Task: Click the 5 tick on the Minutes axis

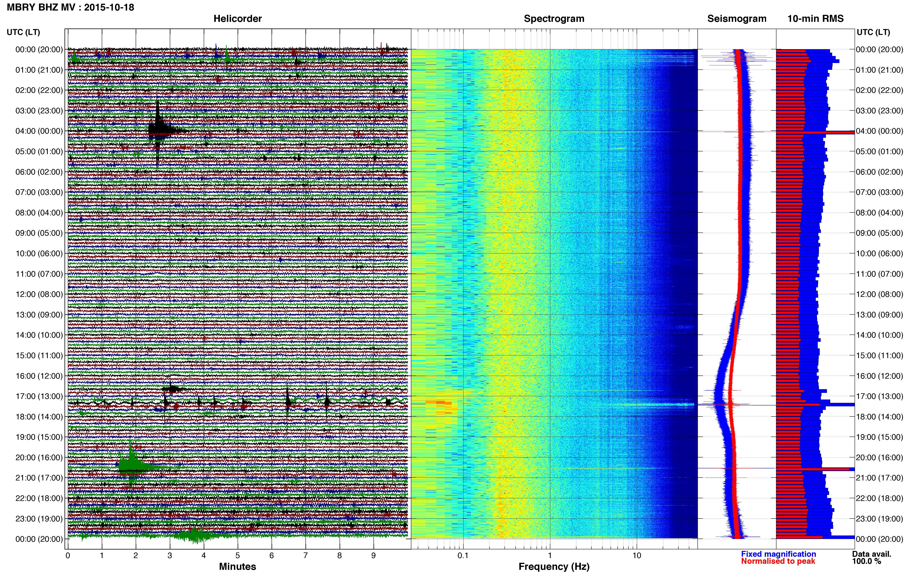Action: 238,555
